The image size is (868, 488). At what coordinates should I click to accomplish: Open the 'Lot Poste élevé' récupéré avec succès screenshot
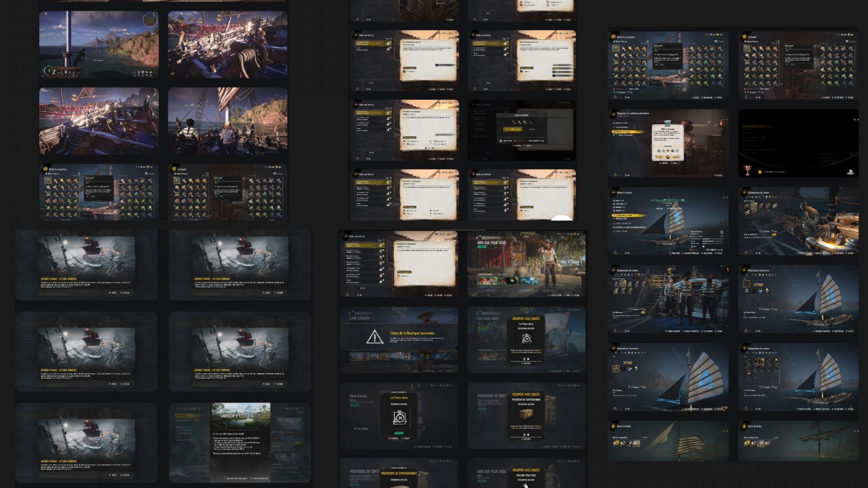click(526, 340)
